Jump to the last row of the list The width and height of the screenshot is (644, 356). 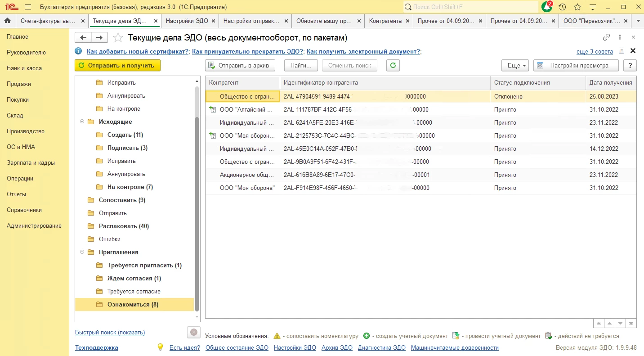(x=631, y=323)
